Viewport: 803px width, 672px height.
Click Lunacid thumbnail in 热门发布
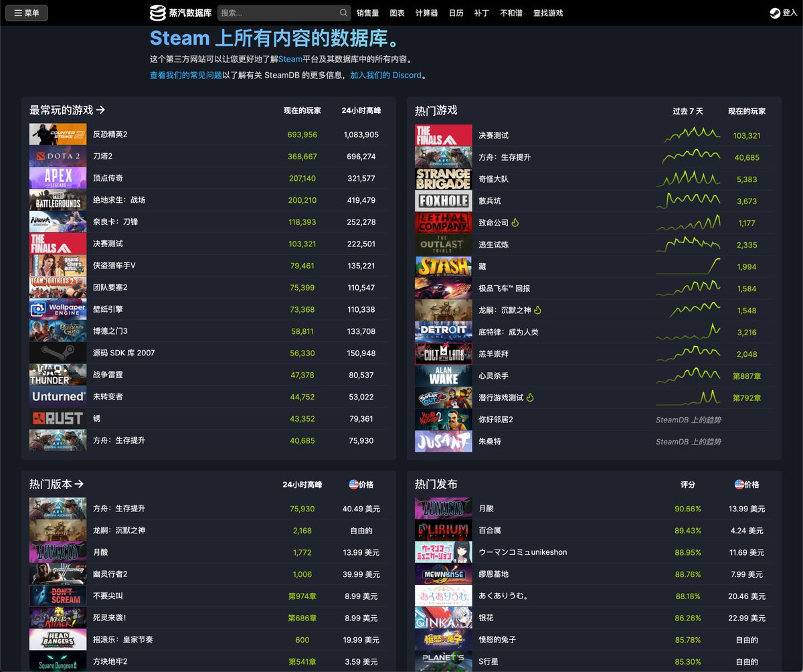(444, 508)
